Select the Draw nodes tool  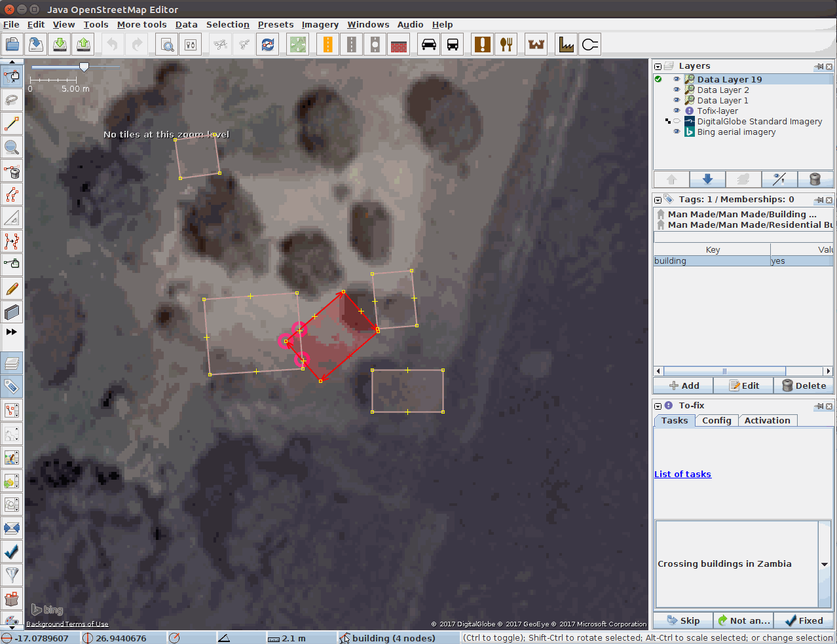click(x=12, y=124)
